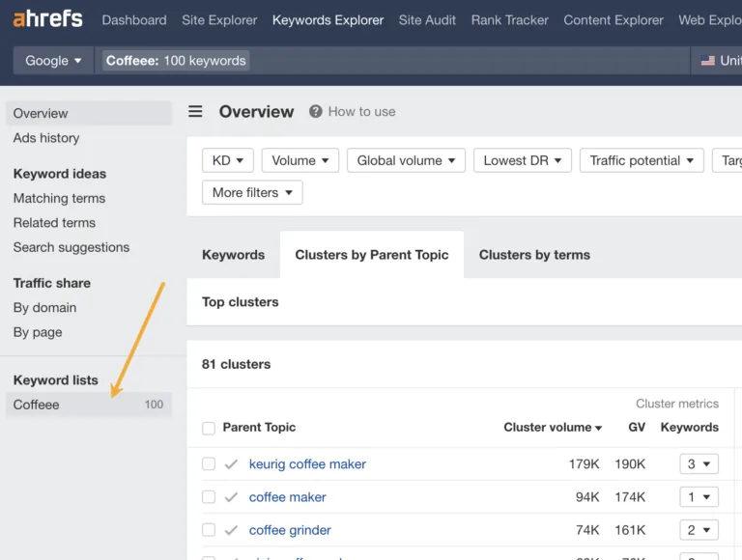The image size is (742, 560).
Task: Open Site Audit in top navigation
Action: (427, 20)
